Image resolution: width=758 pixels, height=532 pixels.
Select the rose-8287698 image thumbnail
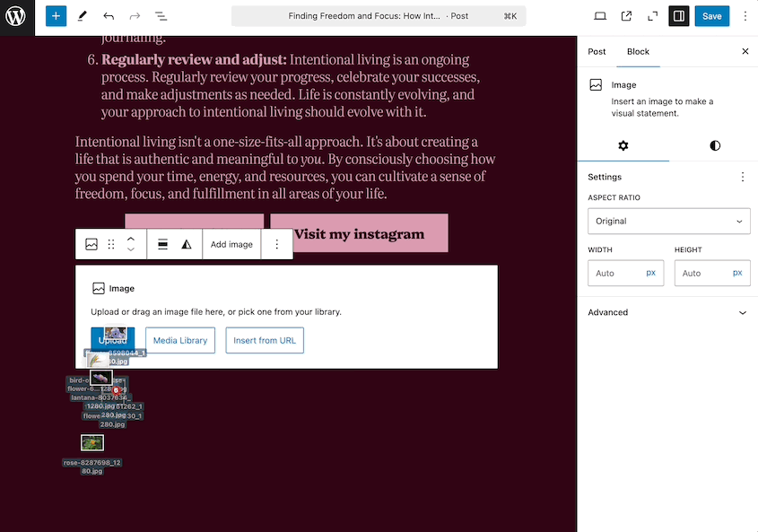pyautogui.click(x=91, y=442)
